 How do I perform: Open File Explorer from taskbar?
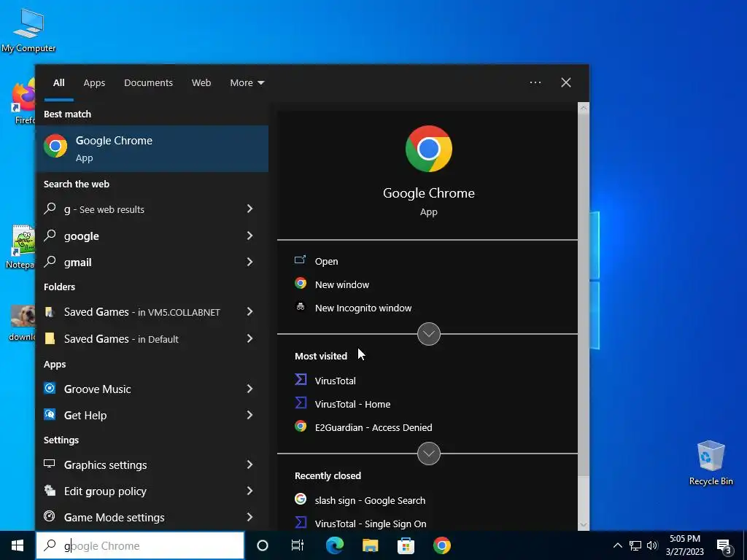(x=370, y=545)
